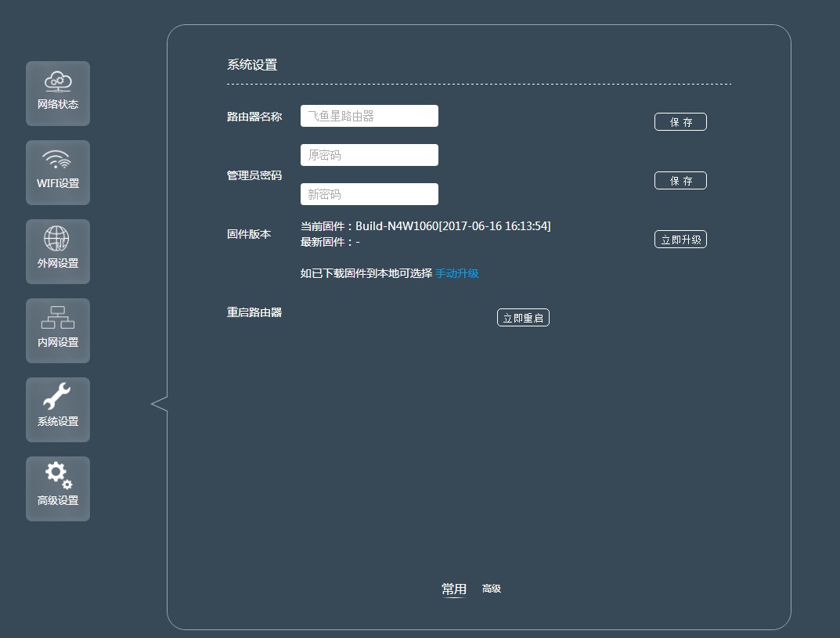Click the 新密码 new password field

point(369,193)
